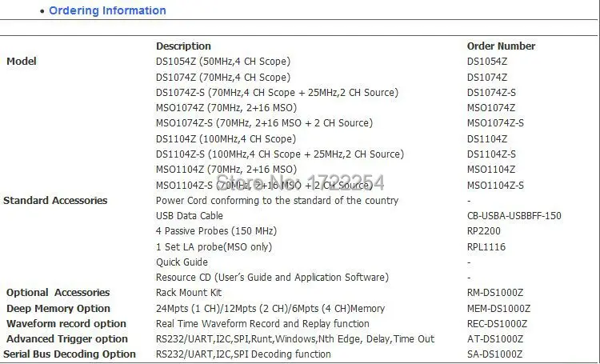Select RS232/UART,I2C,SPI Decoding function text
The width and height of the screenshot is (600, 364).
pos(243,354)
